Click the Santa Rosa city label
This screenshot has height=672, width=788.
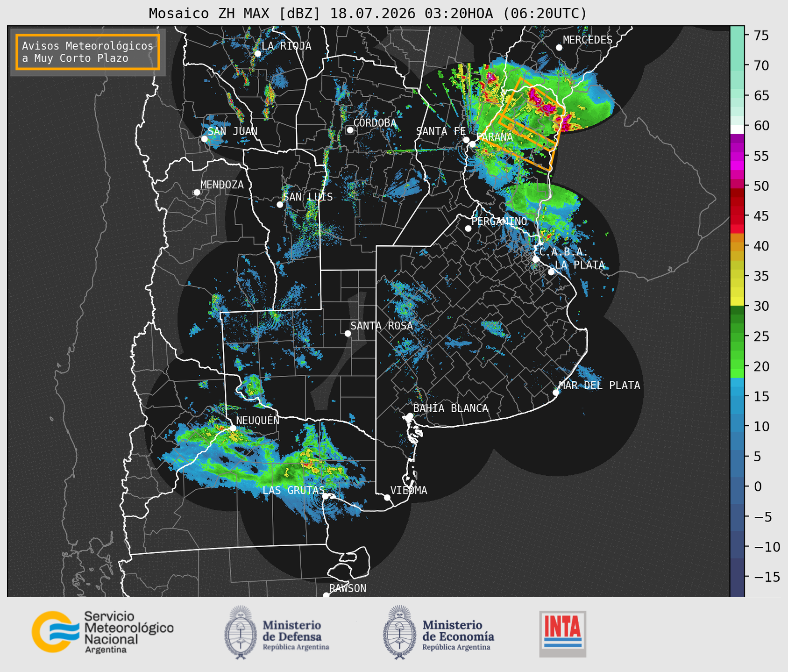[x=382, y=326]
